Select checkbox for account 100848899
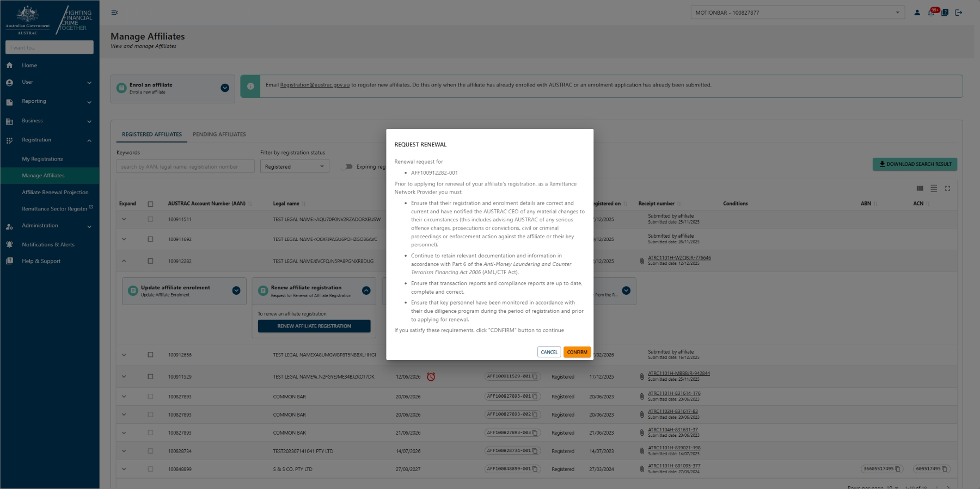The height and width of the screenshot is (489, 980). 150,469
